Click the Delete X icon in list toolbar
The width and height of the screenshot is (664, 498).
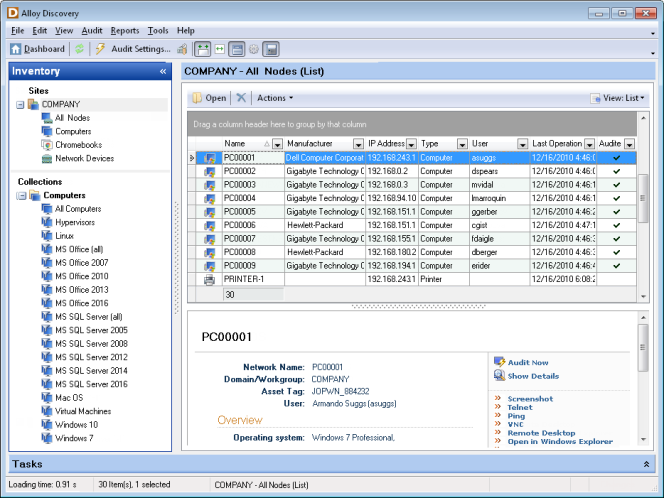click(241, 98)
